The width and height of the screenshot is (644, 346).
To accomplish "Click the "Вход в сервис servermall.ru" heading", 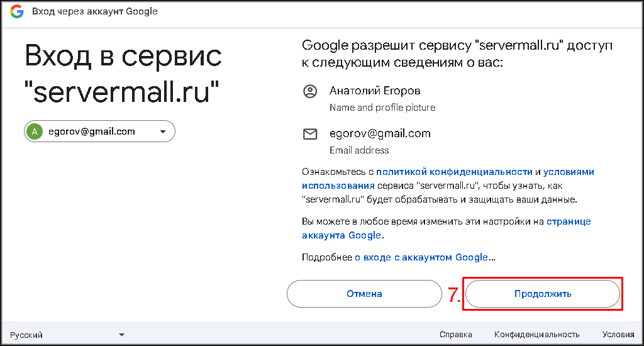I will point(123,74).
